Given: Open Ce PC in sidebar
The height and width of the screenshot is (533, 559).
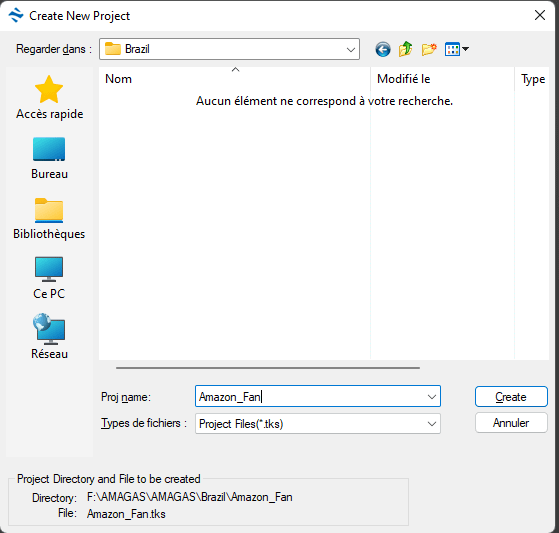Looking at the screenshot, I should pyautogui.click(x=49, y=278).
